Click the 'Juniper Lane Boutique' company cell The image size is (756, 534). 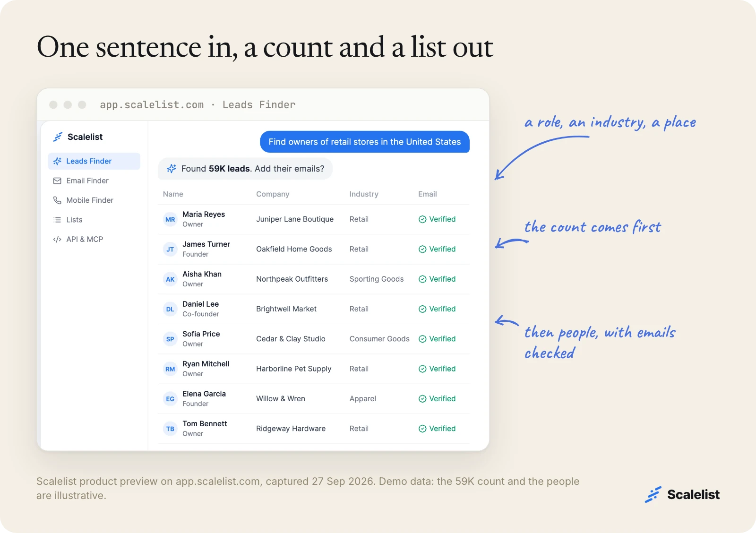[x=295, y=219]
